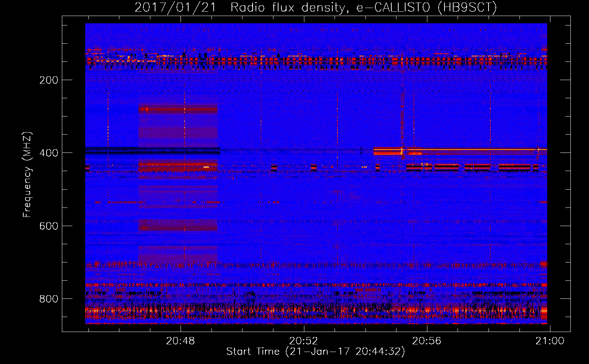The width and height of the screenshot is (589, 364).
Task: Click the 'Frequency (MHZ)' axis label
Action: click(x=27, y=175)
